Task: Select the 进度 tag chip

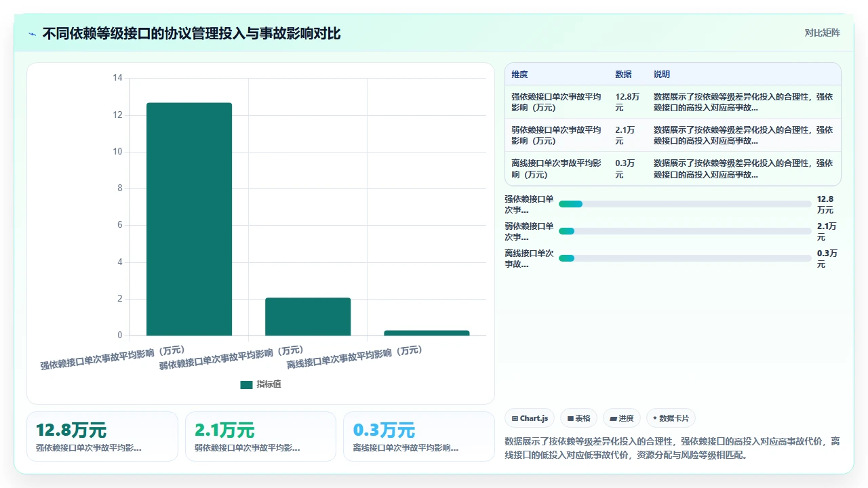Action: (622, 418)
